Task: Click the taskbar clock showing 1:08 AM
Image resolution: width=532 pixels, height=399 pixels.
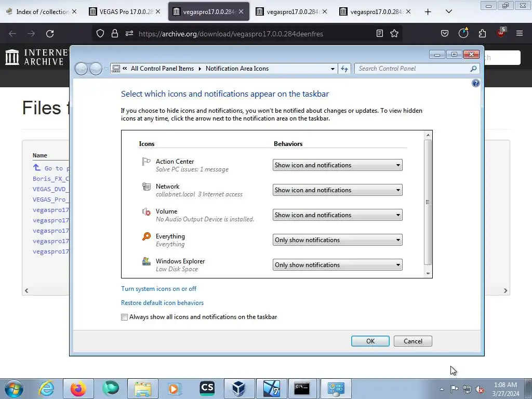Action: pos(505,389)
